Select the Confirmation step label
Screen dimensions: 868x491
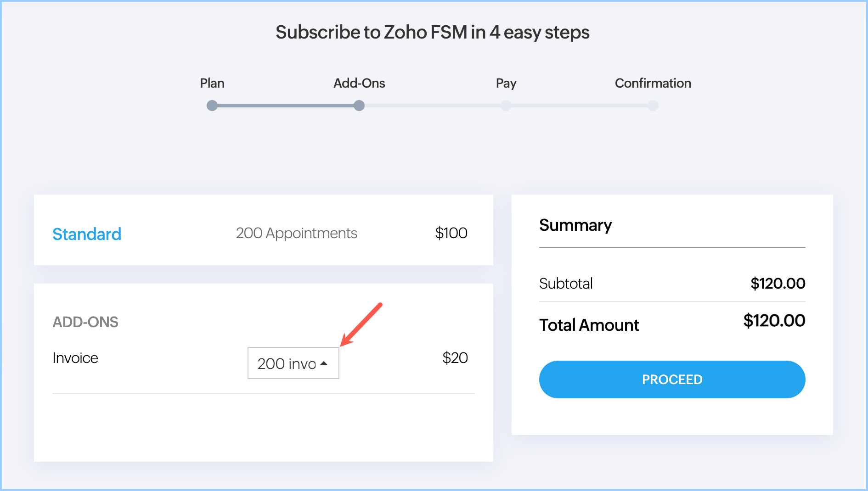653,83
